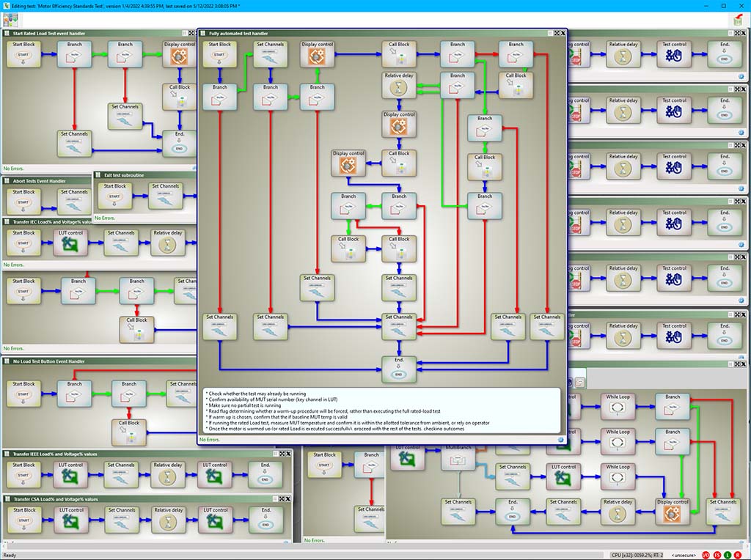
Task: Click the End block in Transfer CSA workflow
Action: tap(265, 518)
